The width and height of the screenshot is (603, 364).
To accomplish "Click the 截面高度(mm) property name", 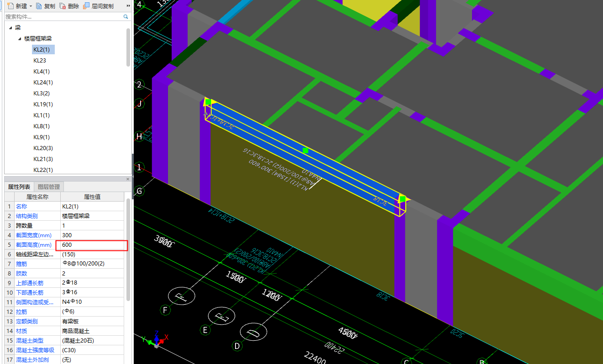I will pyautogui.click(x=34, y=245).
